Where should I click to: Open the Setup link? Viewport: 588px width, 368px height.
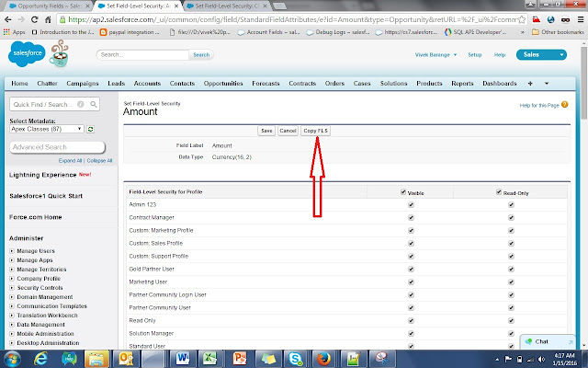point(475,55)
